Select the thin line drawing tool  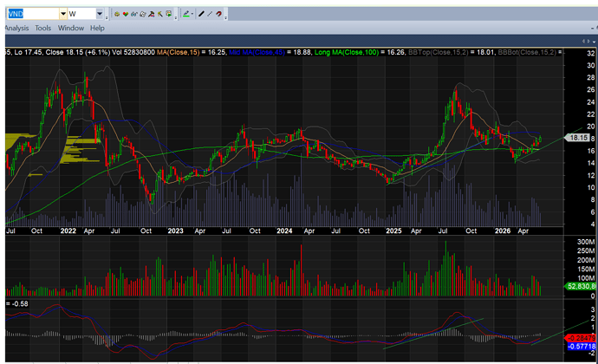coord(210,14)
